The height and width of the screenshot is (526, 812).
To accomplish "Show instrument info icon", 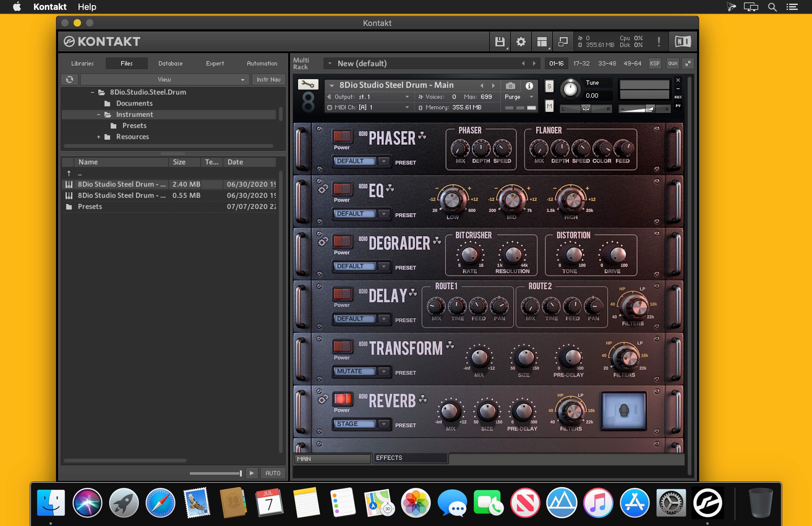I will [x=529, y=86].
